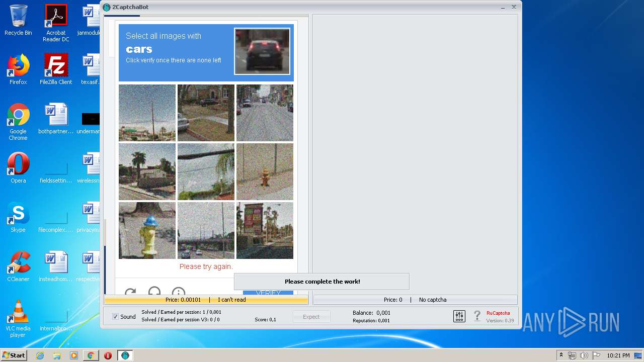Click the 2CaptchaBot taskbar button
The image size is (644, 362).
[x=125, y=355]
